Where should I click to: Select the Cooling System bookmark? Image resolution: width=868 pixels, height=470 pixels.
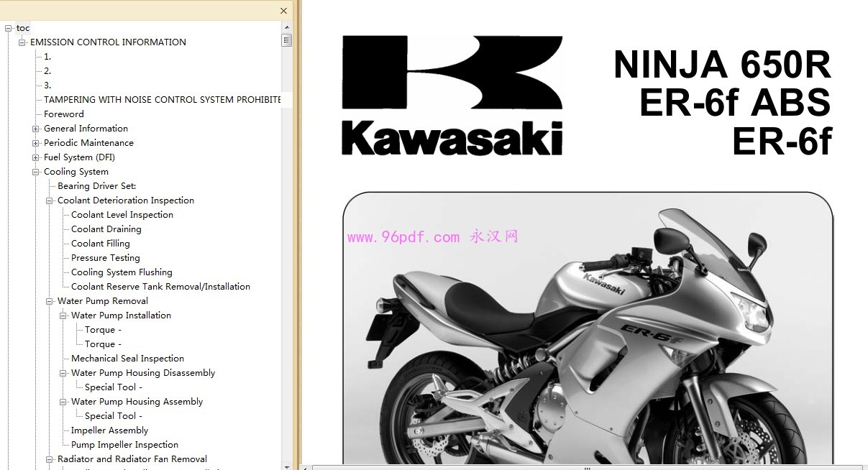76,172
